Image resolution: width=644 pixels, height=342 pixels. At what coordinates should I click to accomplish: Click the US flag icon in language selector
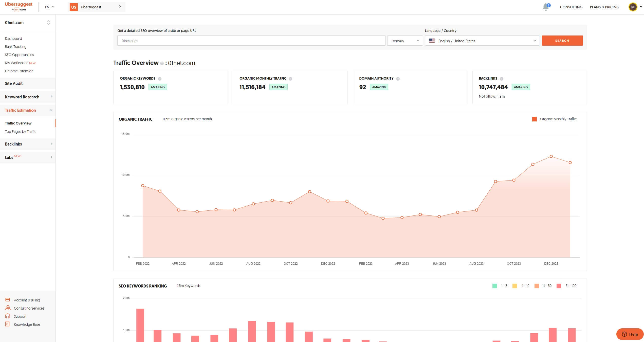[x=432, y=41]
